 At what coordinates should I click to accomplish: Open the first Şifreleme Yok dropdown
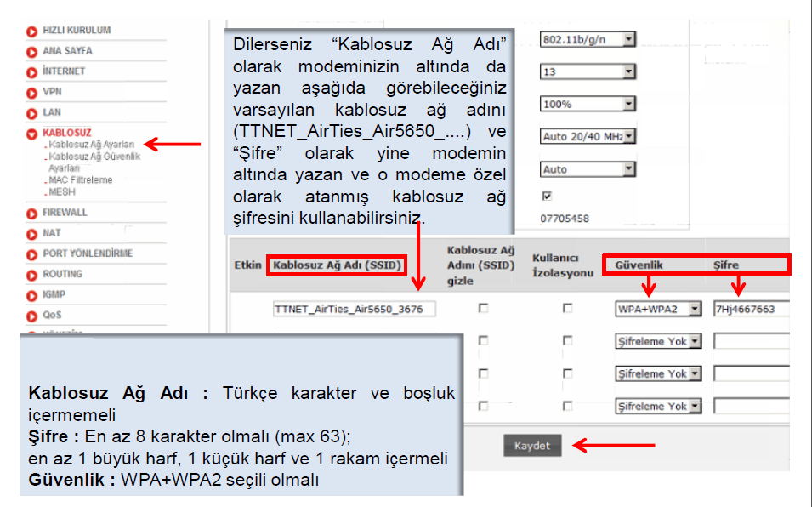pos(658,341)
